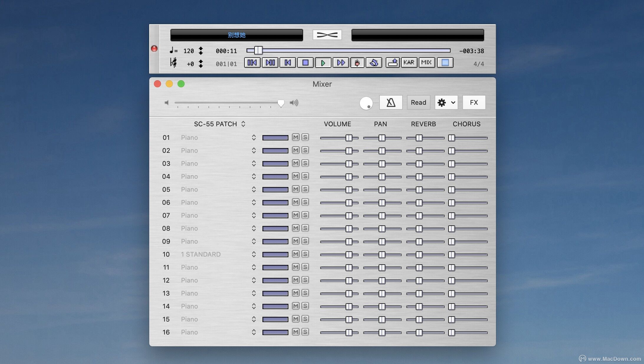Click the rewind-to-start transport icon
The width and height of the screenshot is (644, 364).
[287, 63]
